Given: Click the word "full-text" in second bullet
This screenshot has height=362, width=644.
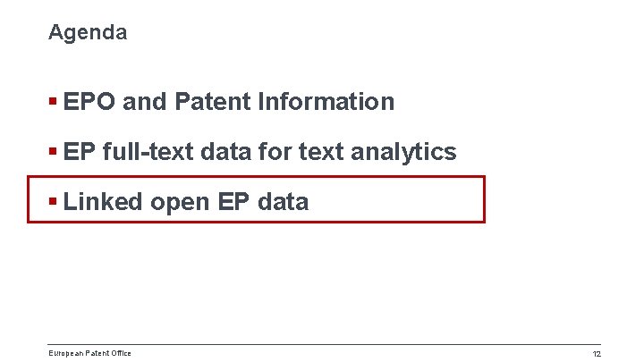Looking at the screenshot, I should [148, 152].
